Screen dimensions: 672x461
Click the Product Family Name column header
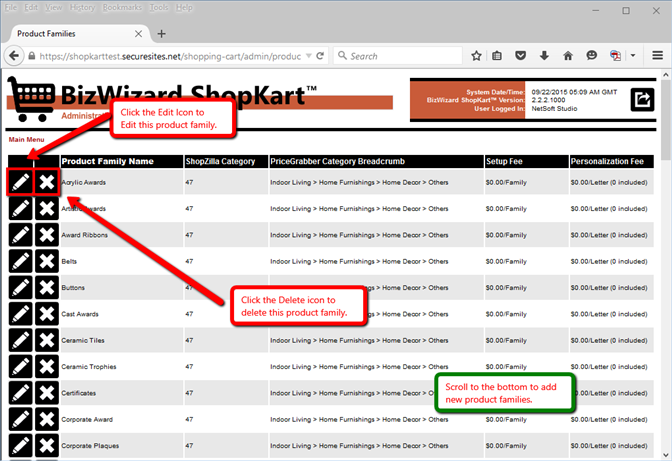click(122, 162)
